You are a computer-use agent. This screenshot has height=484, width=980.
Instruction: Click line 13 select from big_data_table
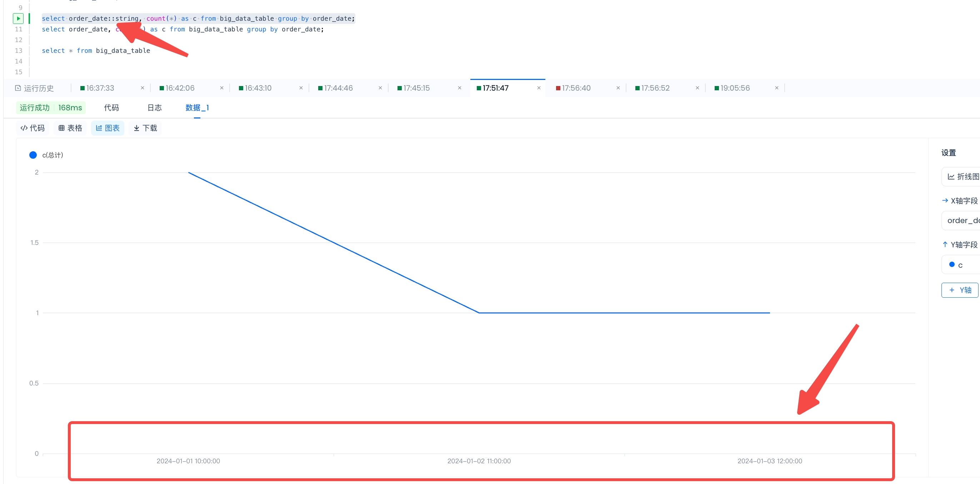click(x=96, y=51)
